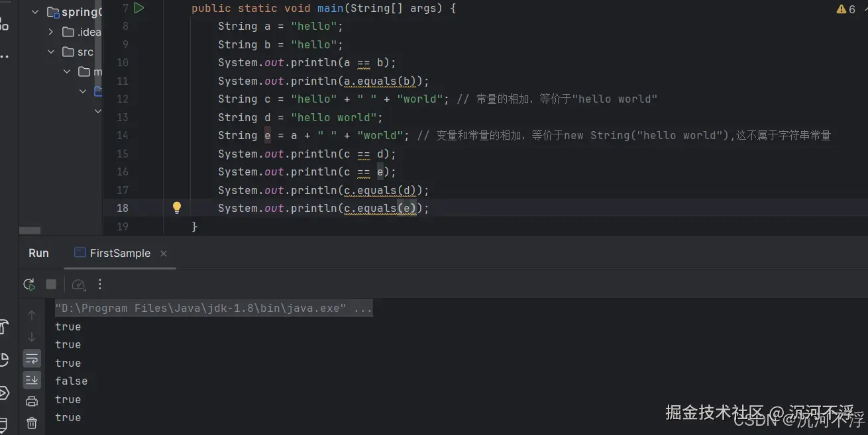Toggle soft-wrap in console
This screenshot has height=435, width=868.
click(32, 359)
